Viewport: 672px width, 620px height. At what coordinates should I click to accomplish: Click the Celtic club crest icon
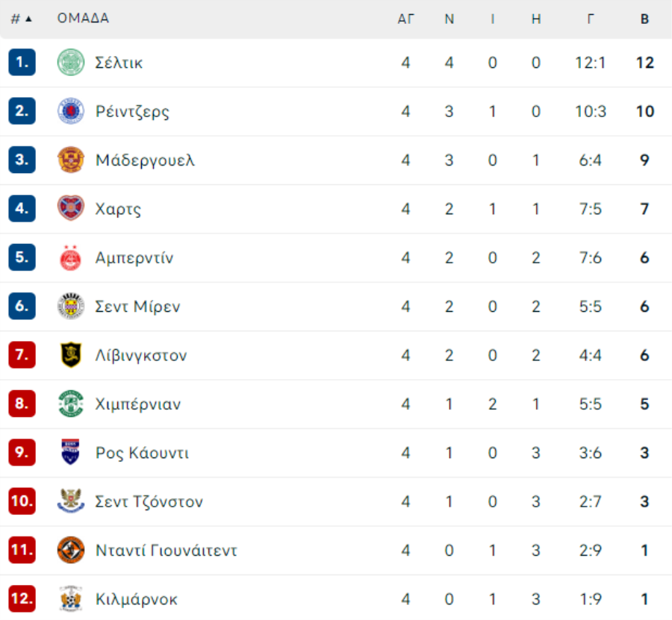(71, 63)
